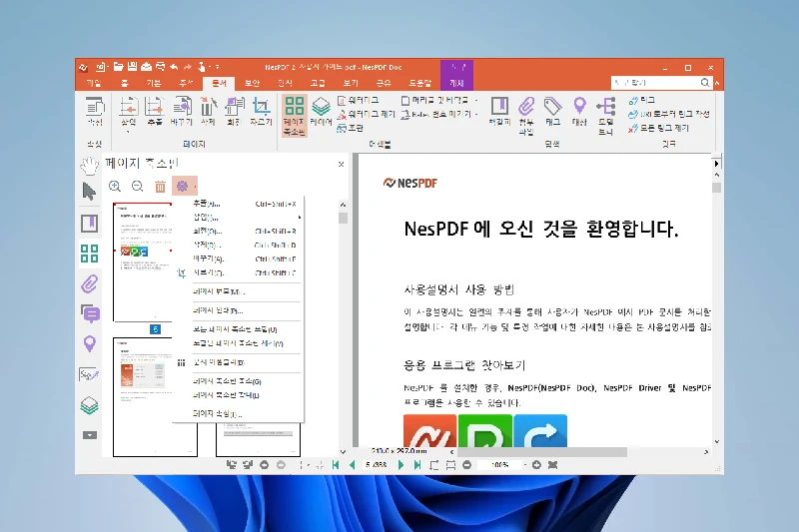Open the Comments sidebar panel
Viewport: 799px width, 532px height.
click(x=90, y=313)
